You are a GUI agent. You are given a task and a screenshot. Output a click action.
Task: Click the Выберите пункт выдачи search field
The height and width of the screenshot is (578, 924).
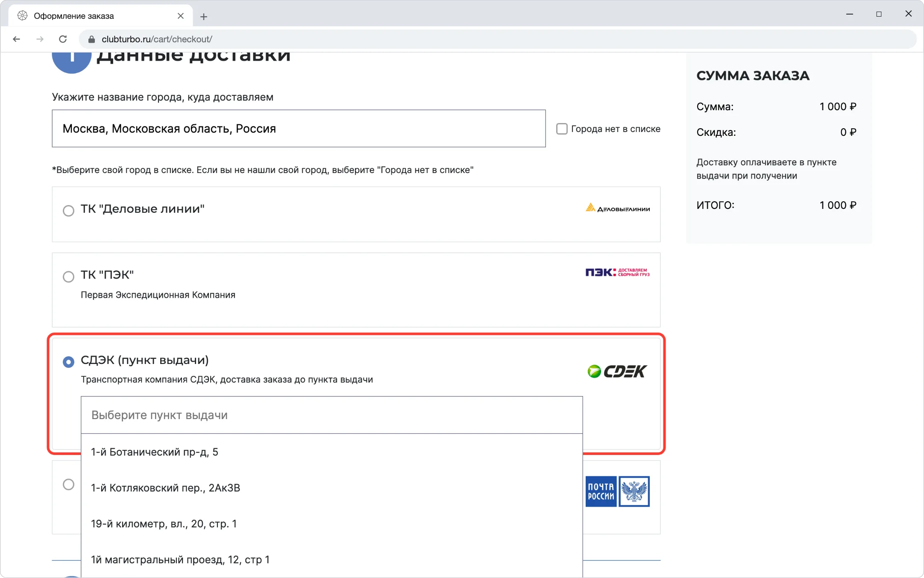pos(332,415)
